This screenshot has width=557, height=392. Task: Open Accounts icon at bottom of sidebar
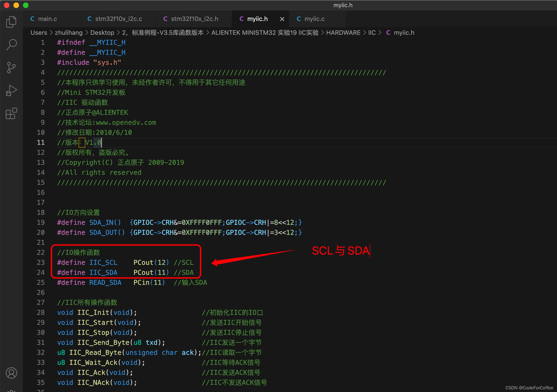[x=11, y=373]
